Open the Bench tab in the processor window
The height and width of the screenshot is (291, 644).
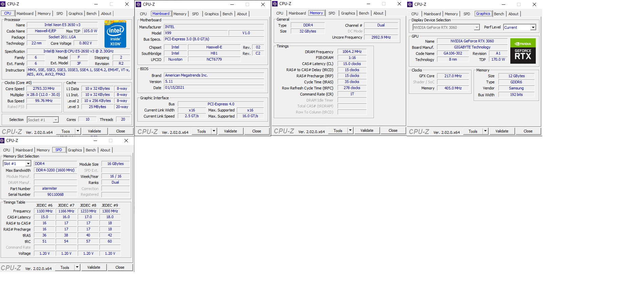coord(92,14)
